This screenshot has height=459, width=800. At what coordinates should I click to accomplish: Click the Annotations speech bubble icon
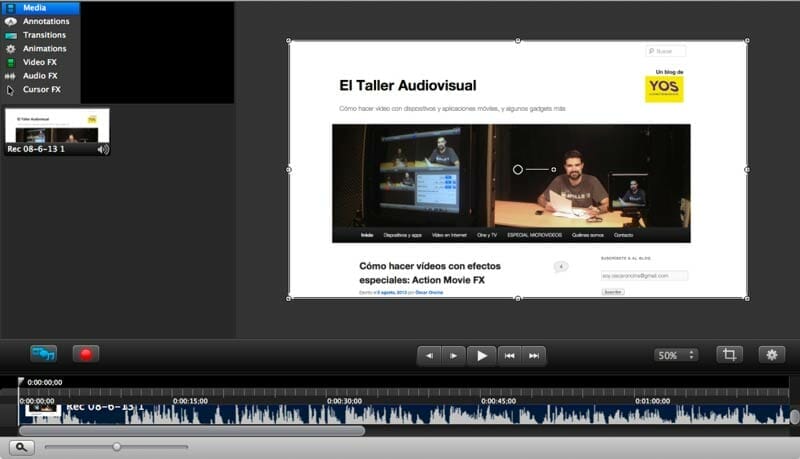click(10, 21)
